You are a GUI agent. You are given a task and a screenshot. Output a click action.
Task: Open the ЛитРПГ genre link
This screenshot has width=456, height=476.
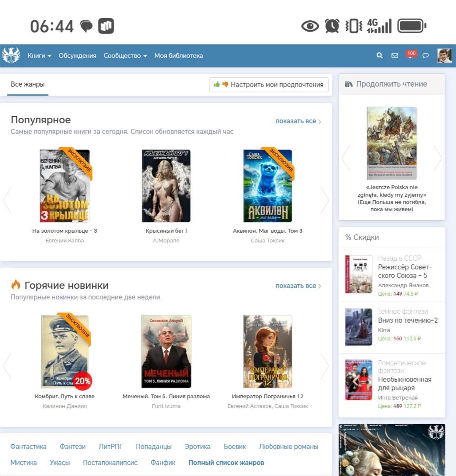click(x=111, y=446)
